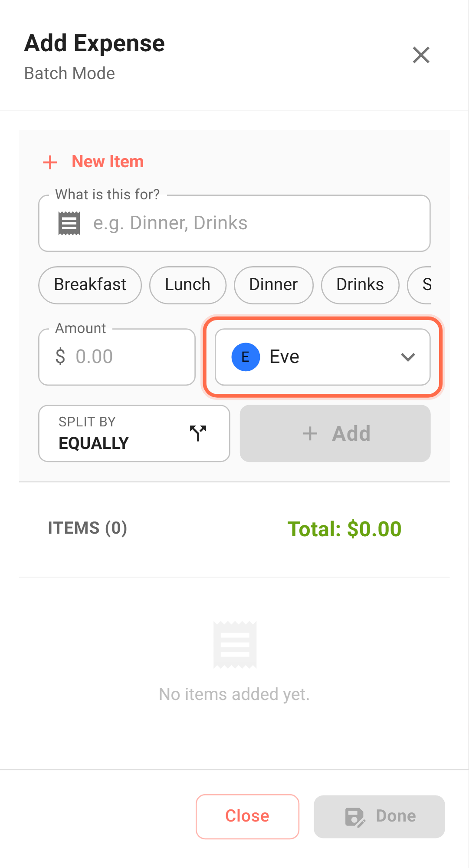
Task: Select the Breakfast suggestion chip
Action: [90, 285]
